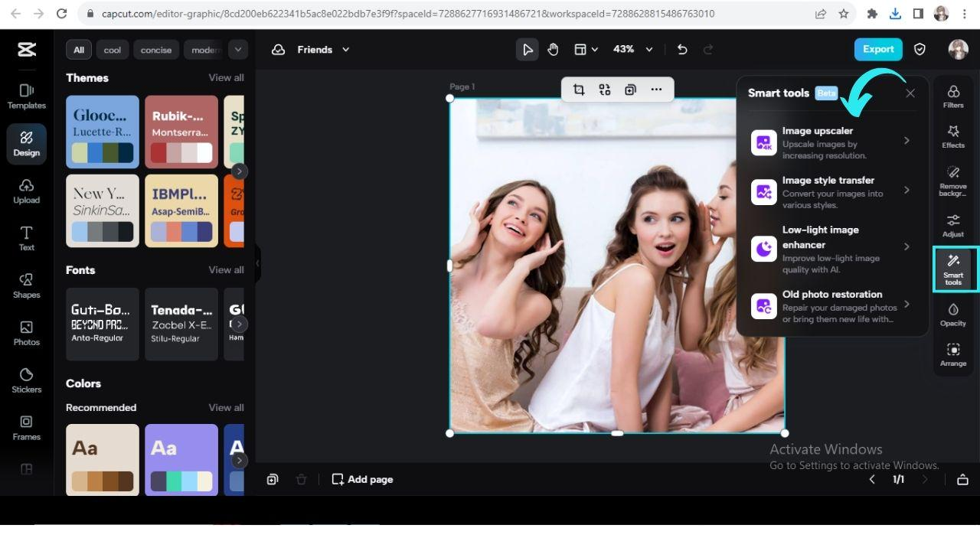Click the Export button
Screen dimensions: 980x551
[877, 49]
